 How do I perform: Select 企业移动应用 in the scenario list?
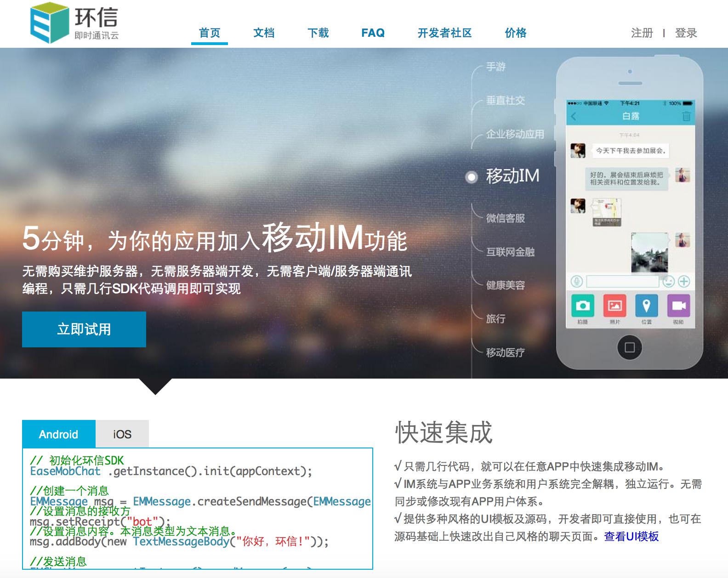click(515, 134)
